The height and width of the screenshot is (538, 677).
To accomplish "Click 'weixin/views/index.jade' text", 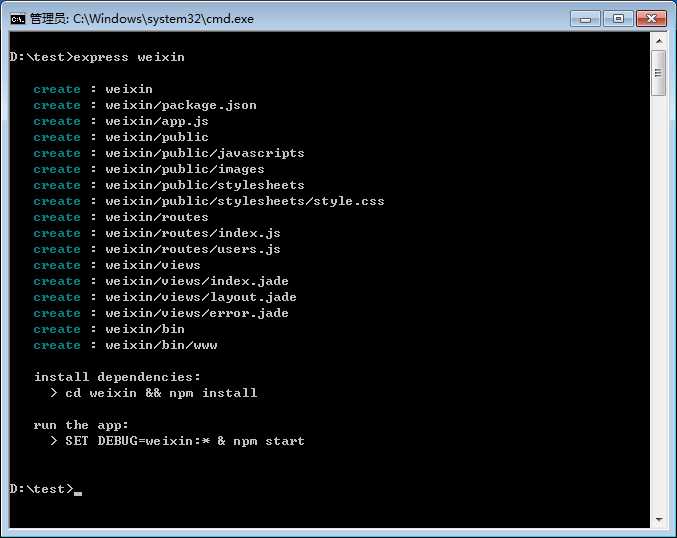I will tap(197, 281).
